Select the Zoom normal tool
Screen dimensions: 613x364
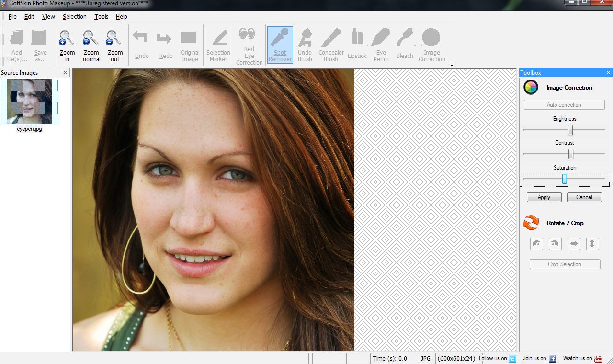[x=91, y=45]
